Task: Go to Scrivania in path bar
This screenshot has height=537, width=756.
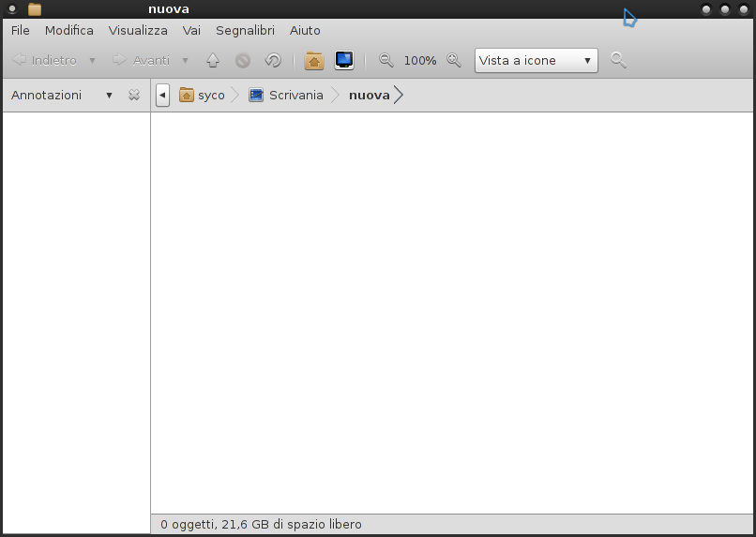Action: 286,96
